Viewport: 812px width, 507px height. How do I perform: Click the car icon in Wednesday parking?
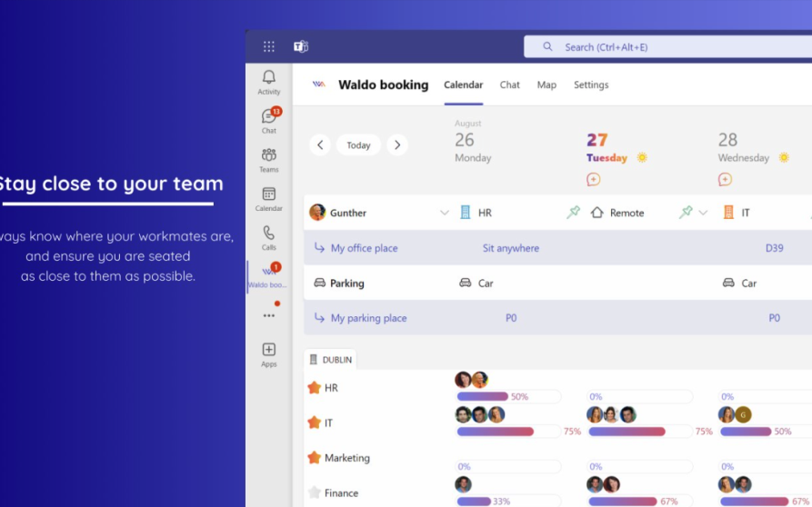[x=728, y=283]
